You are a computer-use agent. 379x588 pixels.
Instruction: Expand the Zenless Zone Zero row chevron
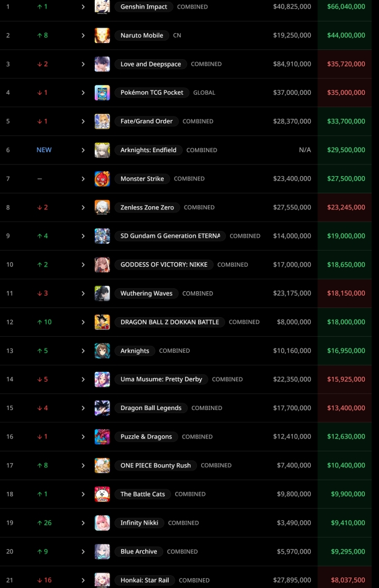pyautogui.click(x=83, y=207)
